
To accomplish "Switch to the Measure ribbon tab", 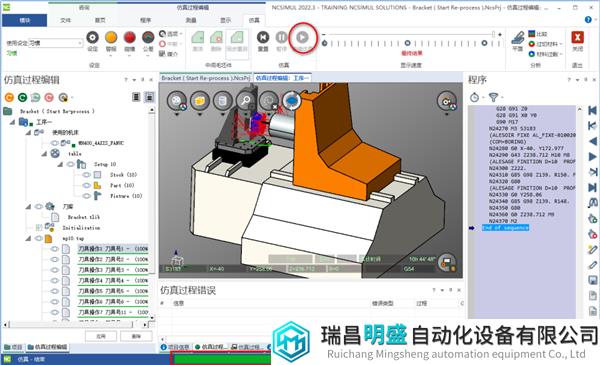I will (191, 20).
